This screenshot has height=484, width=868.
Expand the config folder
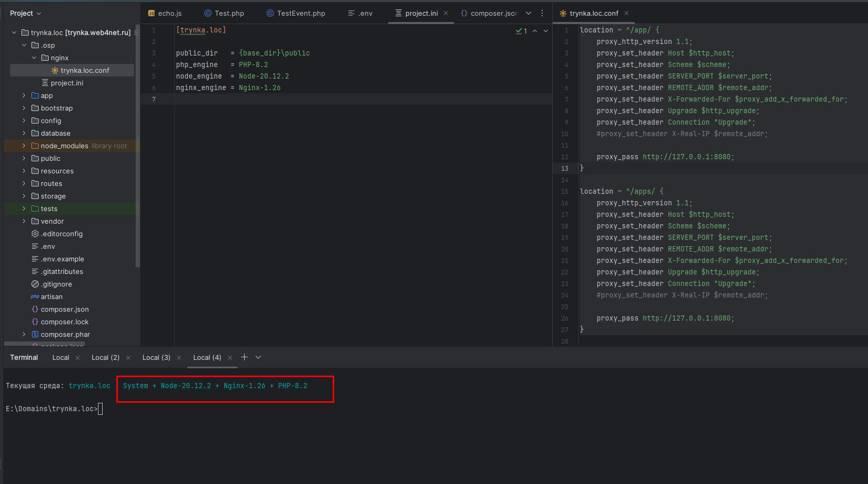(24, 120)
